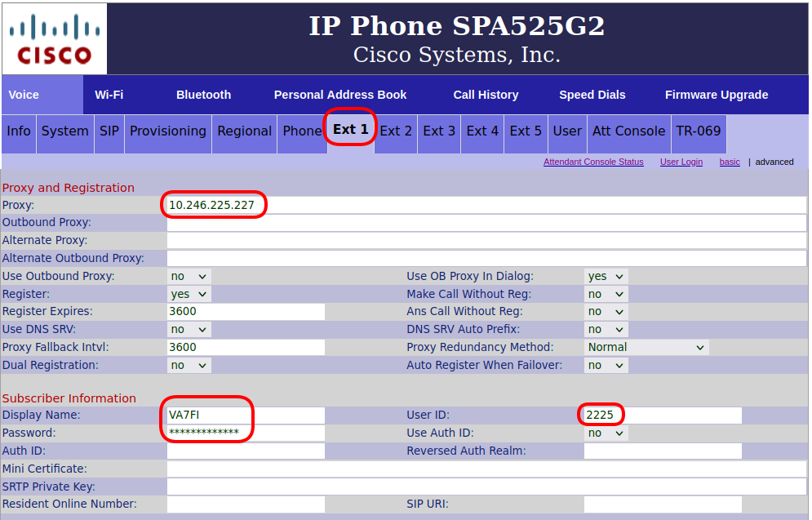Click the Password field

(245, 433)
